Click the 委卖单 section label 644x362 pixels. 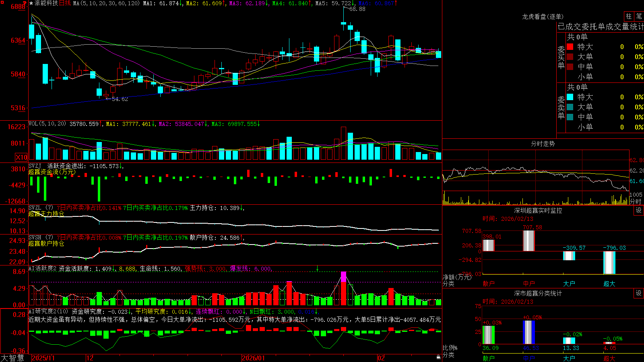(x=561, y=108)
